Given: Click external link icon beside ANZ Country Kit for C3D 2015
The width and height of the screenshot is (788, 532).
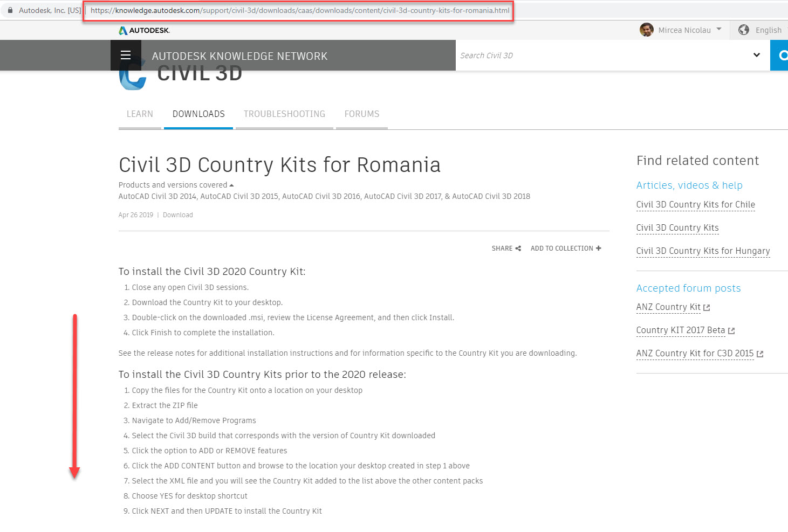Looking at the screenshot, I should coord(760,354).
